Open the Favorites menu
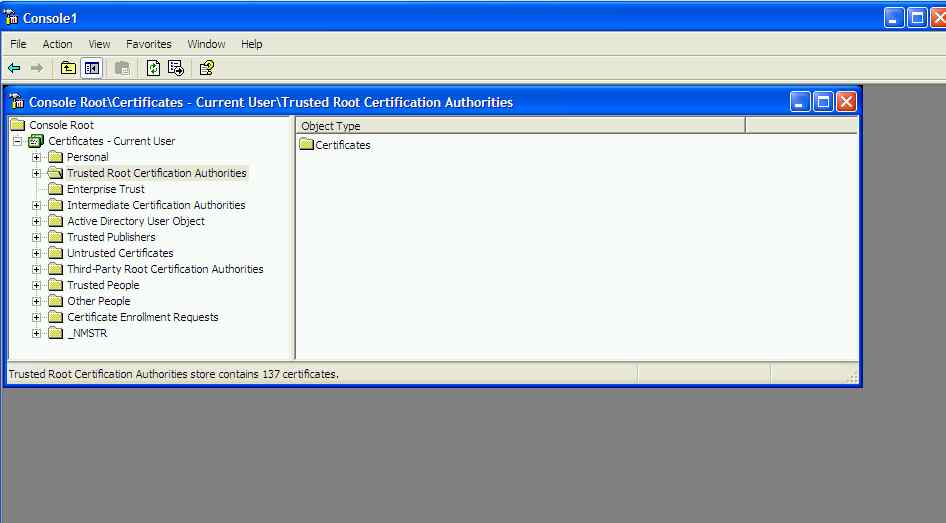 148,44
